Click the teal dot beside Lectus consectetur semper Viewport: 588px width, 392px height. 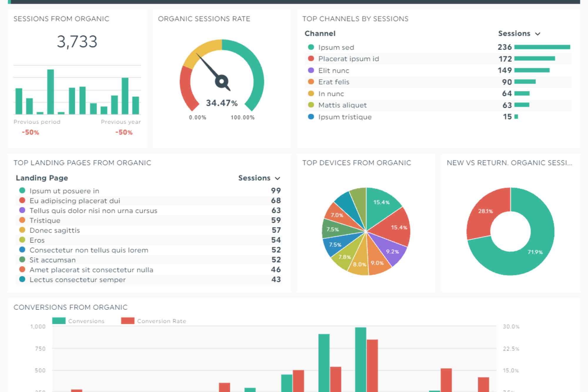(x=21, y=280)
